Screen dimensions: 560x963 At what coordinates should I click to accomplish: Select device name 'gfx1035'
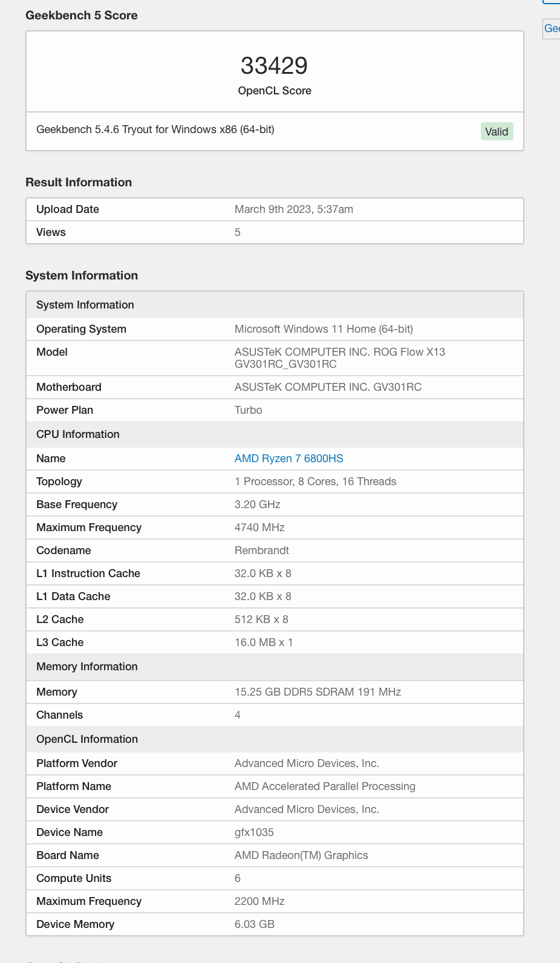[254, 832]
